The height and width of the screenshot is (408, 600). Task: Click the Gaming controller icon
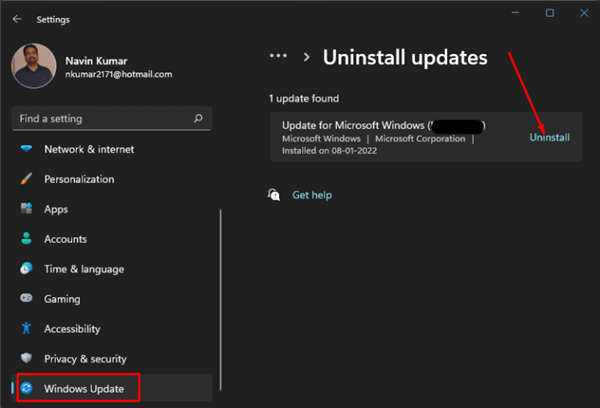point(26,298)
